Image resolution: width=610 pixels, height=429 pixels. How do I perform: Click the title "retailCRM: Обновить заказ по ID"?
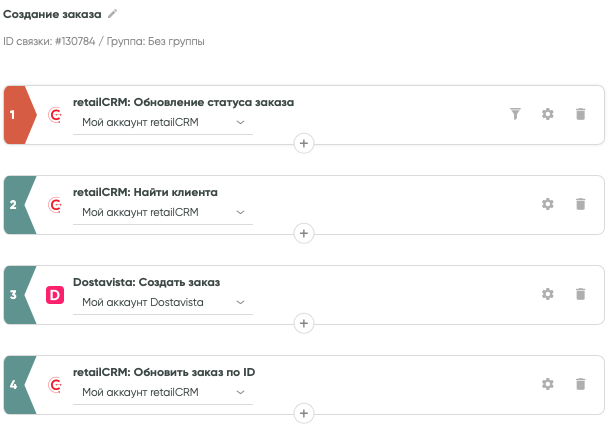coord(164,372)
